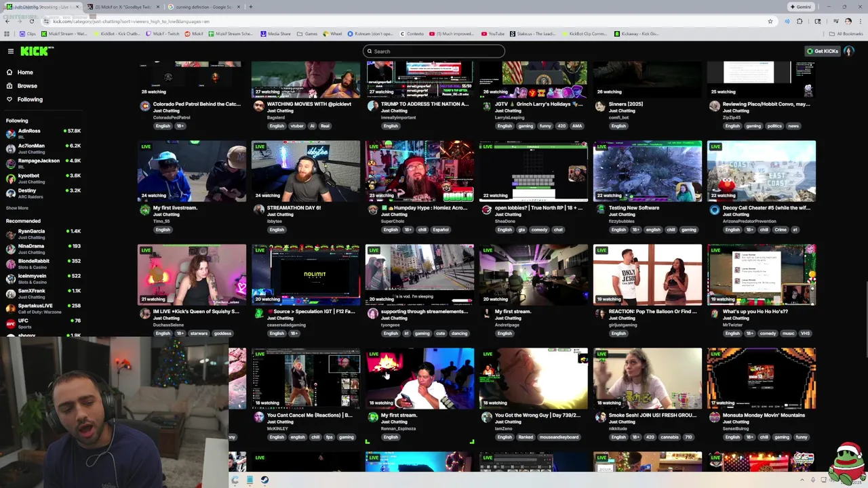Select the Kick 'Just Chatting' browser tab
Viewport: 868px width, 488px height.
click(x=42, y=7)
